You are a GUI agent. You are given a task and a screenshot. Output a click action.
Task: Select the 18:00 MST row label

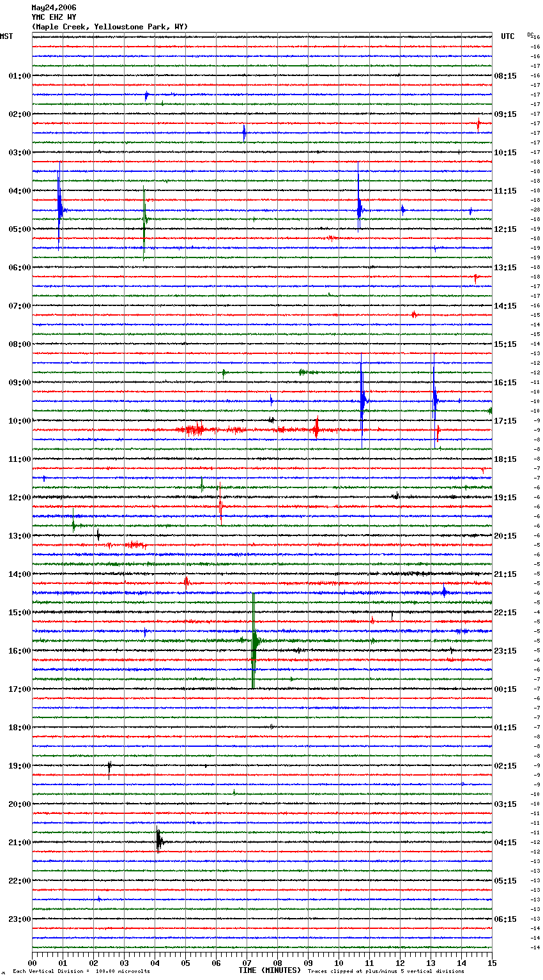coord(19,728)
